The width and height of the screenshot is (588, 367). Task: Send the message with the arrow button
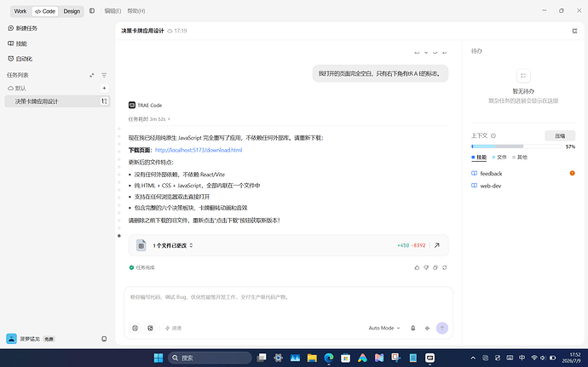coord(442,328)
